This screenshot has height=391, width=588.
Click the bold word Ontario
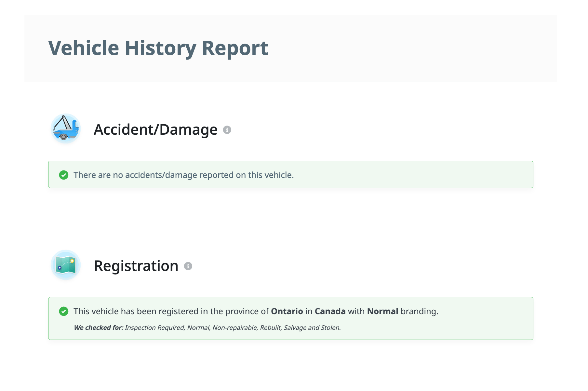pos(287,311)
